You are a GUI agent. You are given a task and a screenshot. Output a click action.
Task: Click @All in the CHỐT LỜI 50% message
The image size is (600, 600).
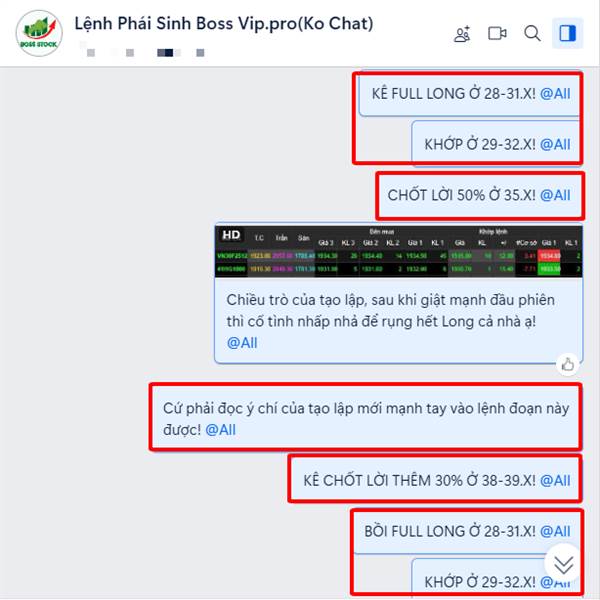(555, 195)
